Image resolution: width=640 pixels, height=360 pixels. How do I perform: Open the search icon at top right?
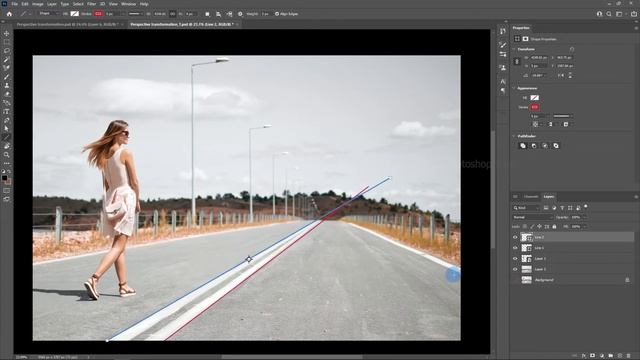(x=609, y=14)
